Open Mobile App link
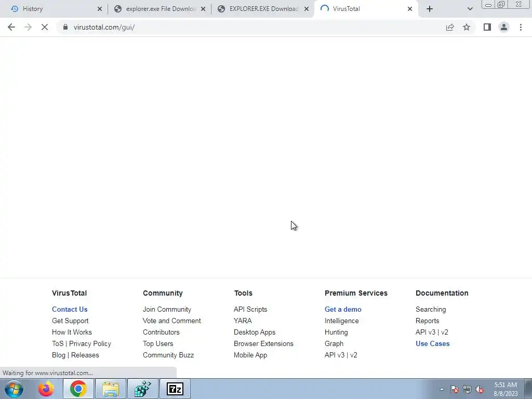Image resolution: width=532 pixels, height=399 pixels. pos(250,355)
